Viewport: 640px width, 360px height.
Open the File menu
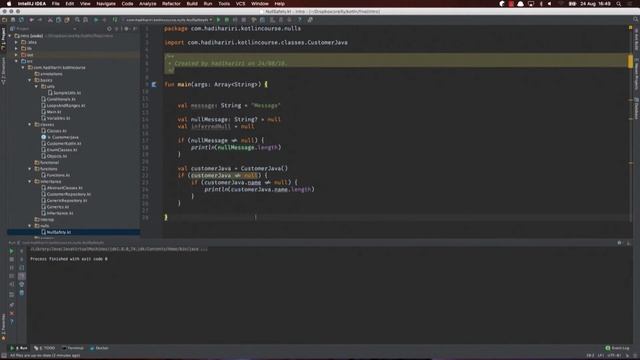[56, 4]
